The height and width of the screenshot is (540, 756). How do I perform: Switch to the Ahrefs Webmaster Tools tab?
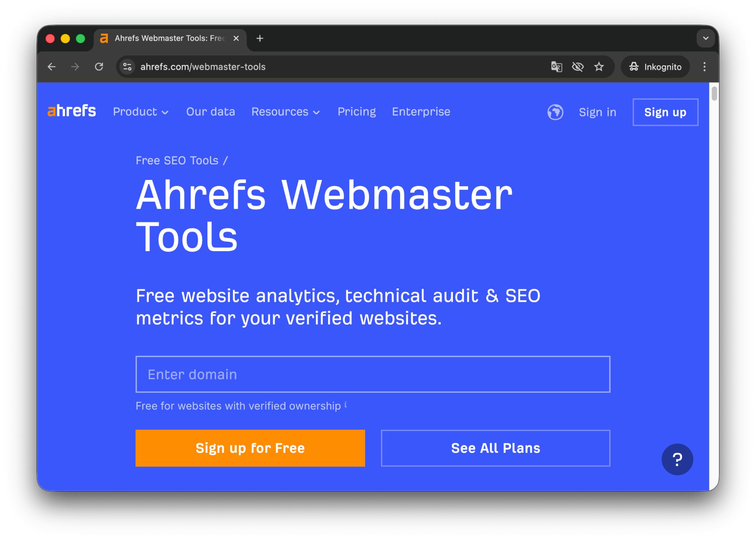[166, 38]
